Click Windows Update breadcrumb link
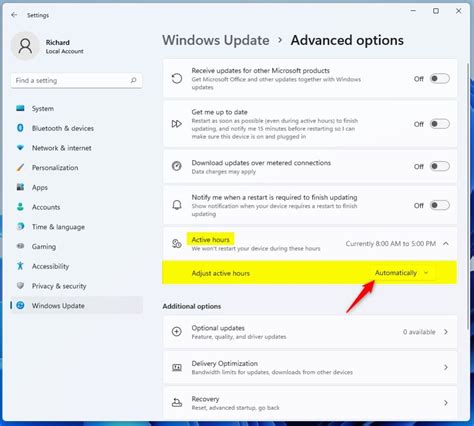 pyautogui.click(x=216, y=40)
